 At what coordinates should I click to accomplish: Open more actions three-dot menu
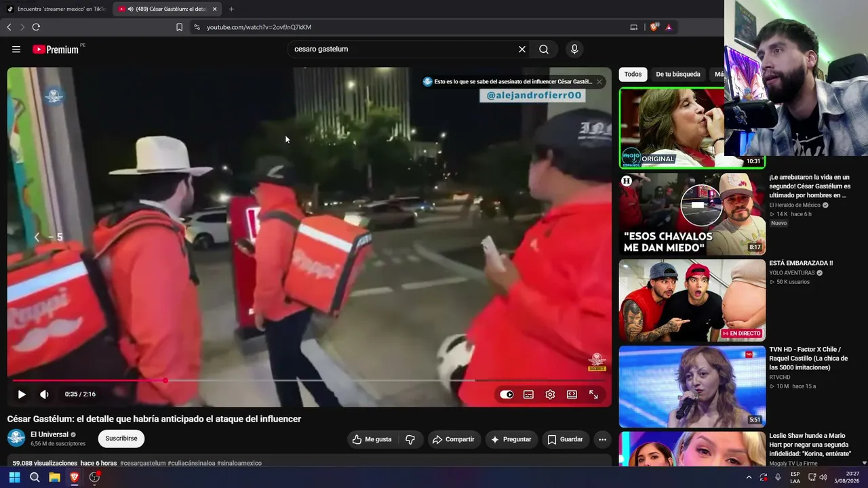[602, 439]
